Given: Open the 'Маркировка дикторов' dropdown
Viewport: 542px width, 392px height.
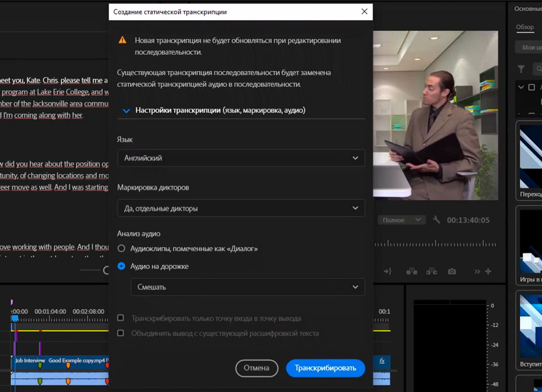Looking at the screenshot, I should point(241,208).
